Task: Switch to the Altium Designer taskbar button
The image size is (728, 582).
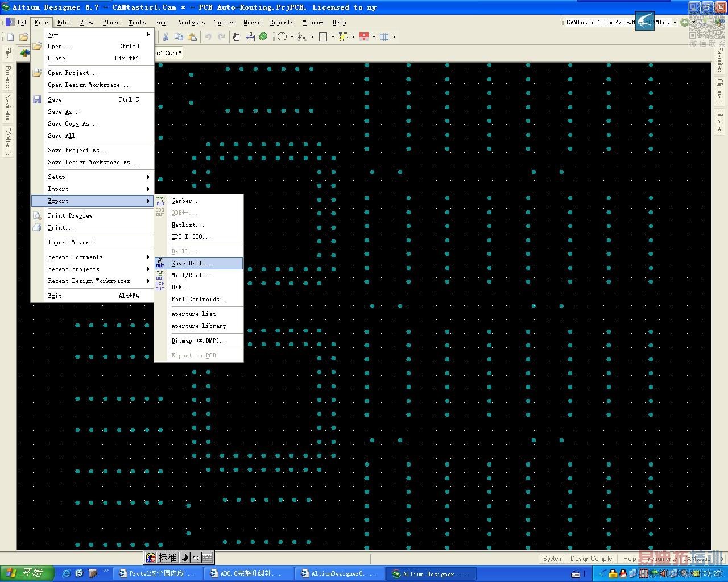Action: tap(431, 573)
